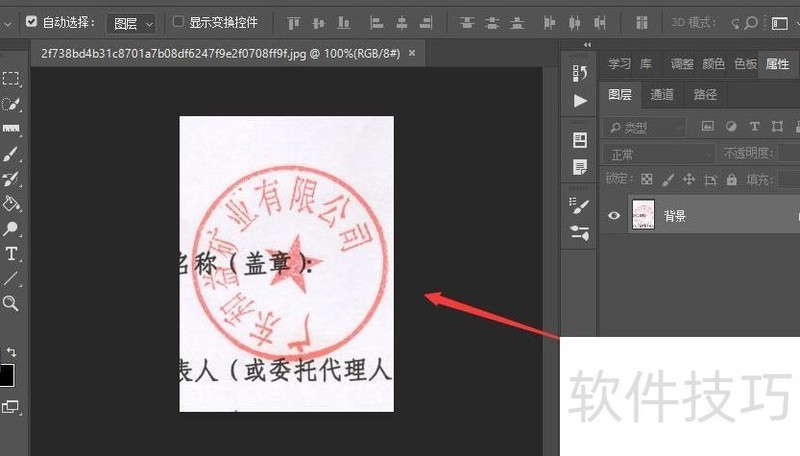800x456 pixels.
Task: Open the 正常 blend mode dropdown
Action: [659, 154]
